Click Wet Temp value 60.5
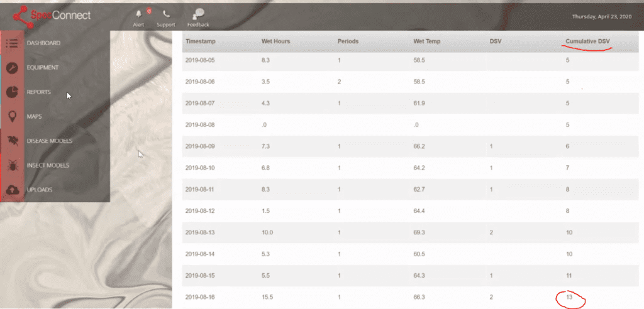The width and height of the screenshot is (644, 309). tap(419, 254)
